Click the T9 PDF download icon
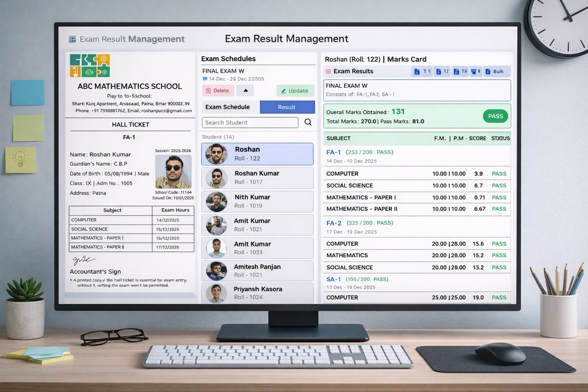Viewport: 588px width, 392px height. [x=460, y=71]
